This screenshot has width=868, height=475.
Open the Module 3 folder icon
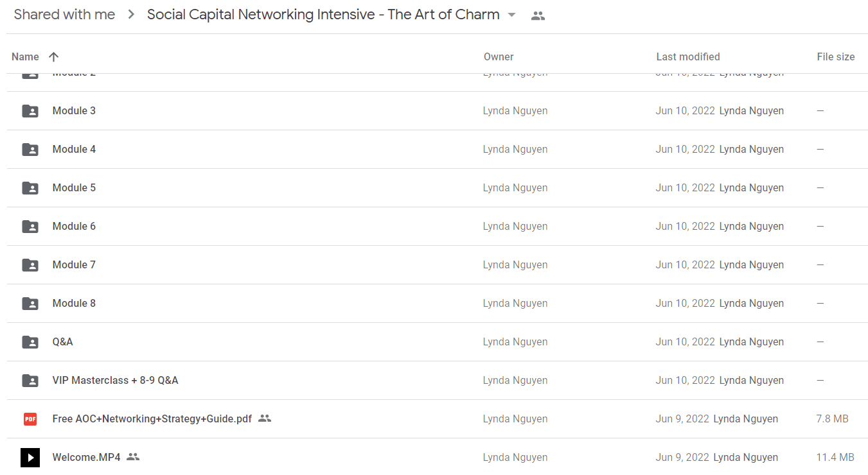(x=30, y=111)
